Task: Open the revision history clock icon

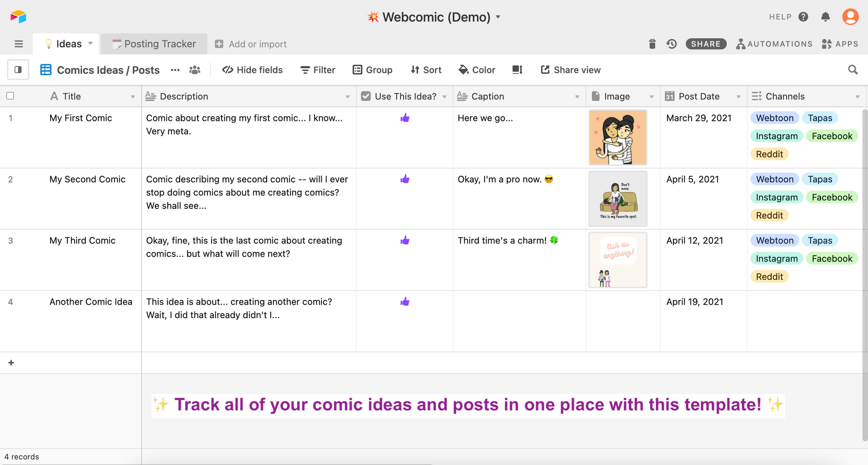Action: click(672, 44)
